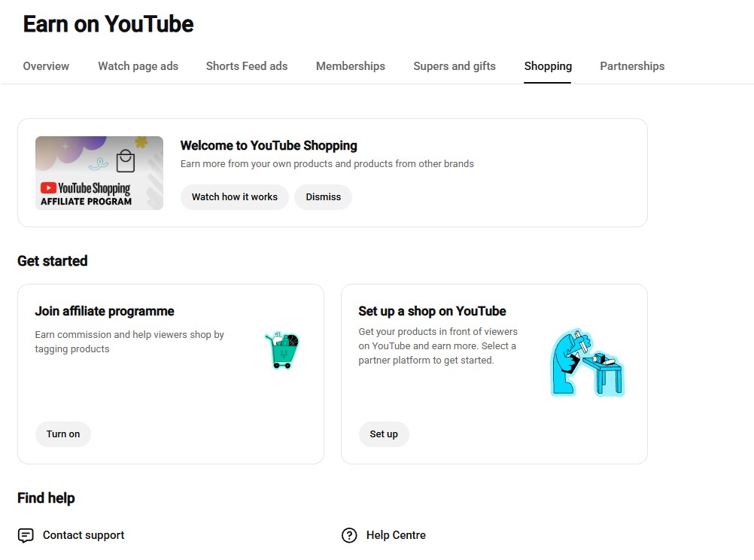Switch to Watch page ads tab
Viewport: 754px width, 560px height.
(138, 66)
